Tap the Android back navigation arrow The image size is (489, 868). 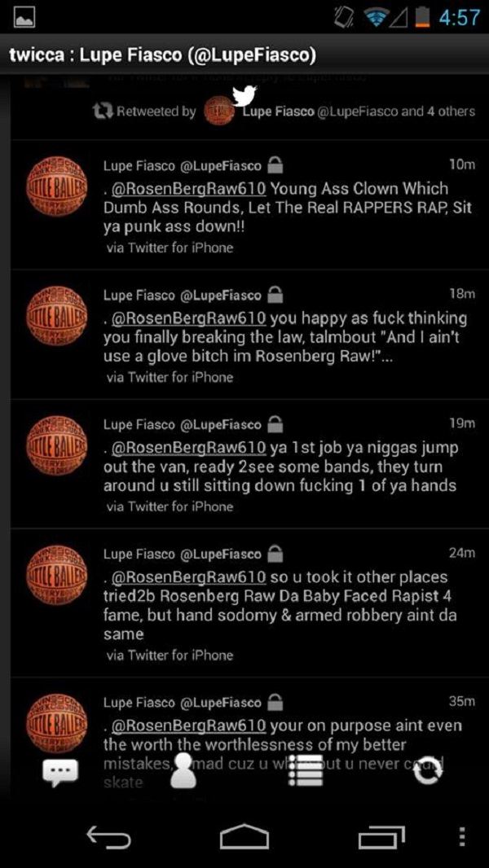(108, 838)
